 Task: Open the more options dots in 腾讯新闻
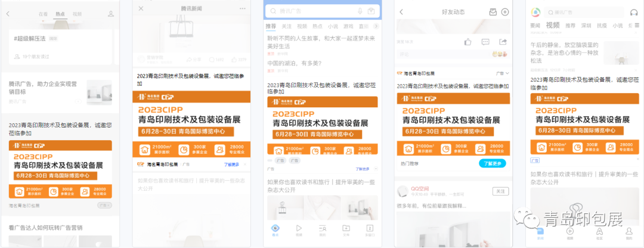point(242,8)
